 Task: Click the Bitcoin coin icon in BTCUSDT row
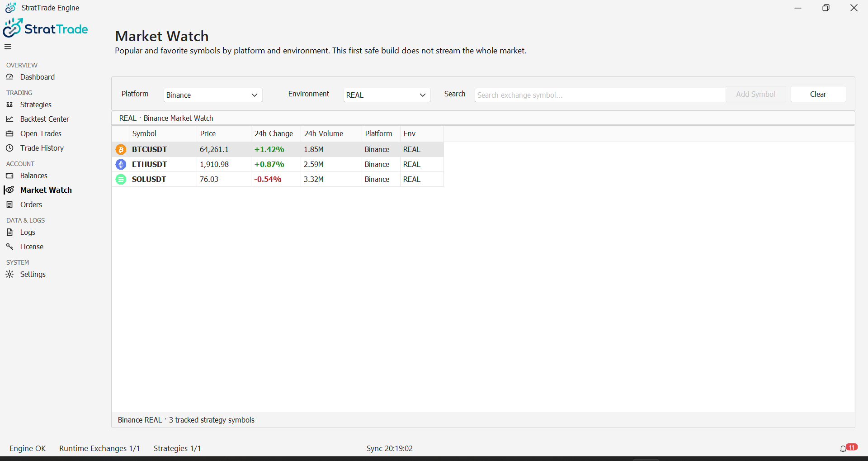click(x=121, y=149)
